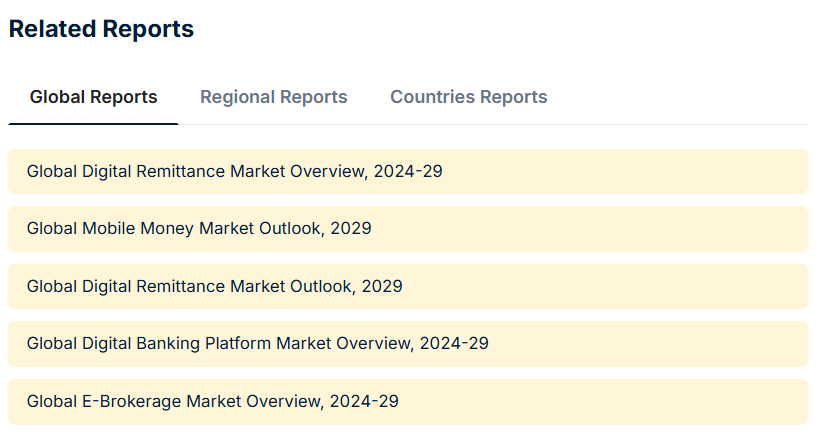Click empty right side of E-Brokerage row

[650, 401]
